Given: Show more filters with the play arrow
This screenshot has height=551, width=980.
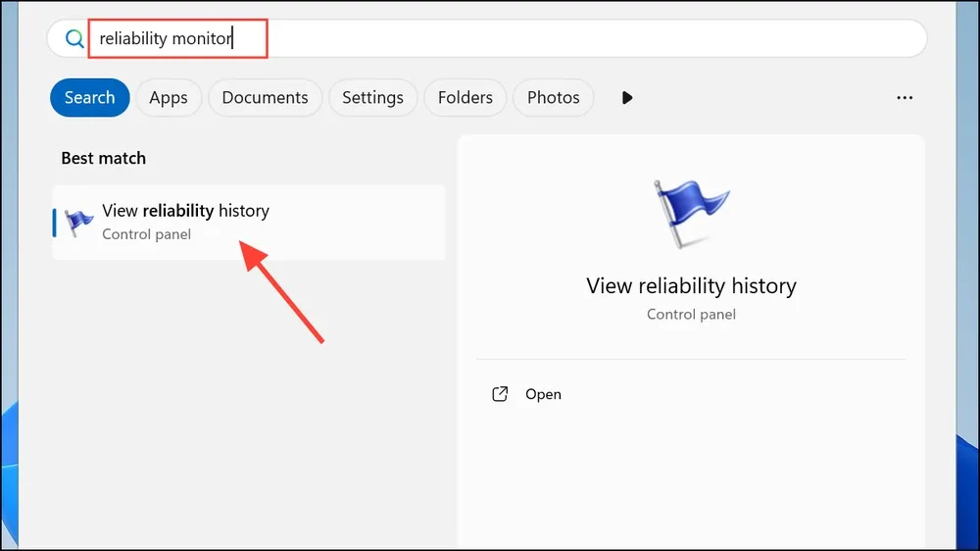Looking at the screenshot, I should (x=627, y=98).
